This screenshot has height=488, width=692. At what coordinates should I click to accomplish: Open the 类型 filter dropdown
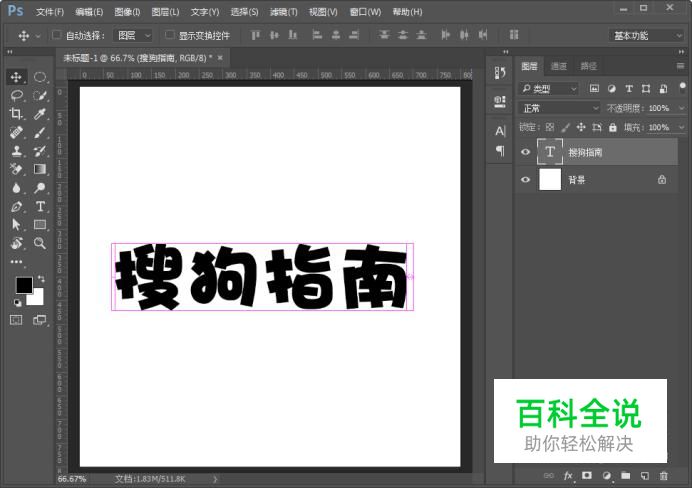point(548,89)
